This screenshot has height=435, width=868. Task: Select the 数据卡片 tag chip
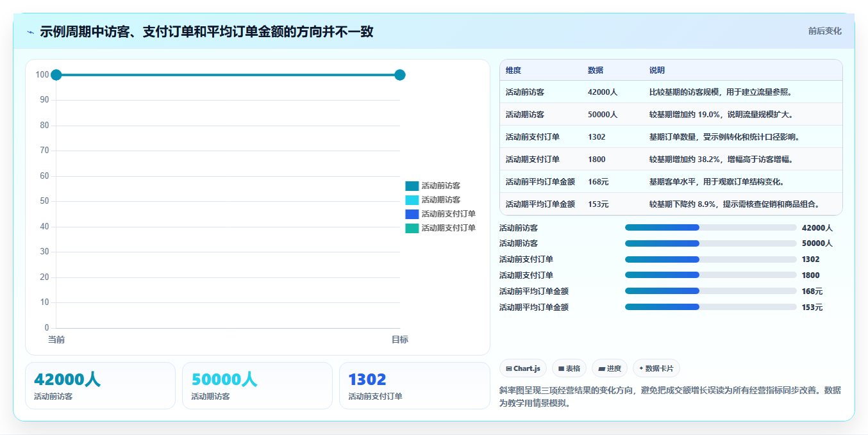click(x=656, y=368)
